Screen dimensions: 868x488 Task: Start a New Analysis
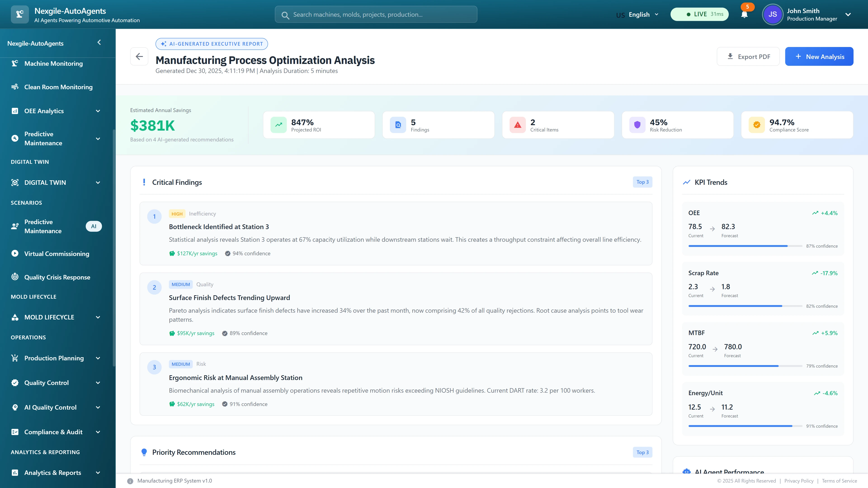tap(819, 56)
